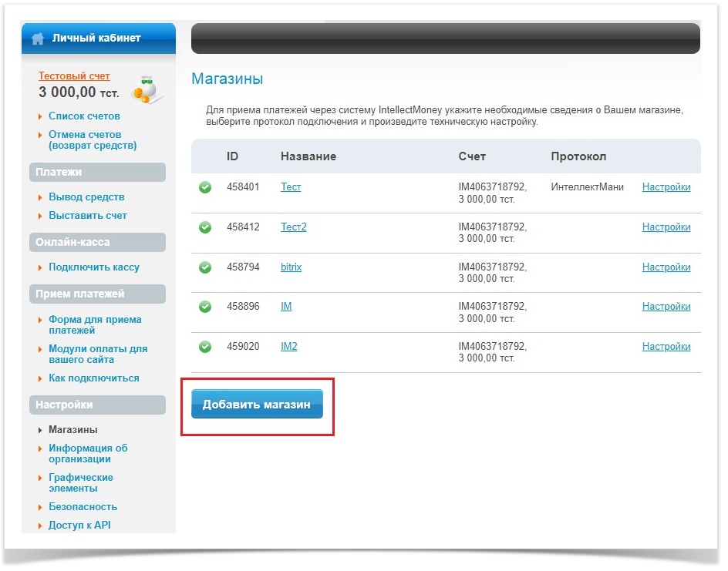Viewport: 728px width, 571px height.
Task: Click green status checkmark for shop 459020
Action: [x=205, y=347]
